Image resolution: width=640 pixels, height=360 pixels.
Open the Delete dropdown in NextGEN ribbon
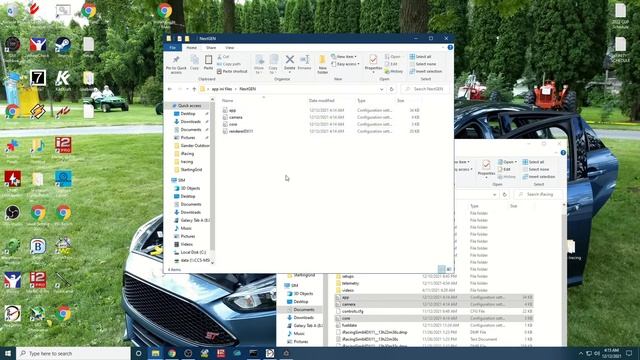289,72
